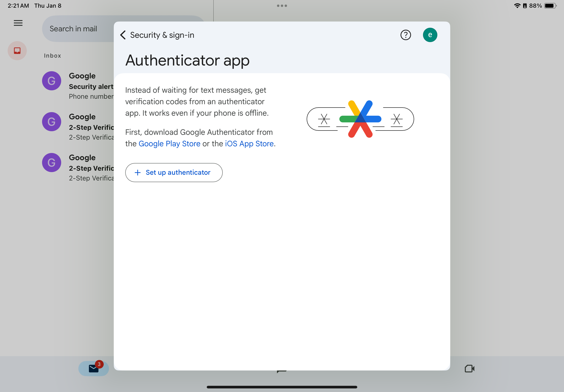Image resolution: width=564 pixels, height=392 pixels.
Task: Tap the home indicator bar
Action: click(x=282, y=387)
